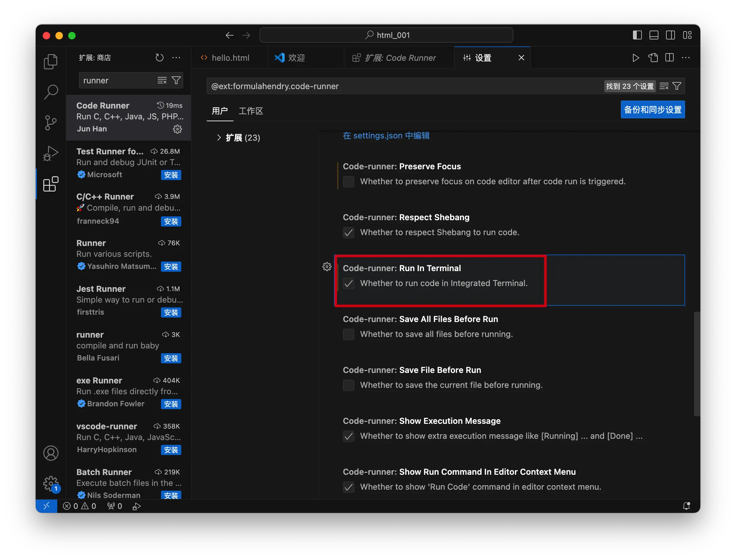Install exe Runner extension
The image size is (736, 560).
click(x=171, y=404)
